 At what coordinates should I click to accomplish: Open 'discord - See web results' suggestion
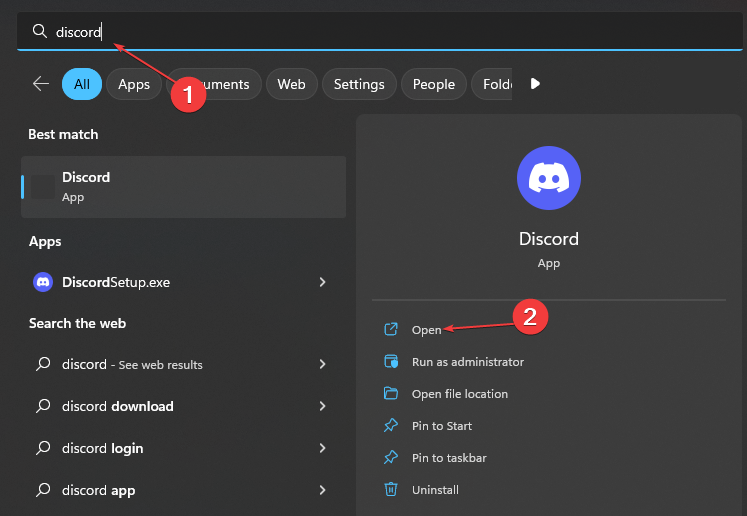(x=132, y=364)
